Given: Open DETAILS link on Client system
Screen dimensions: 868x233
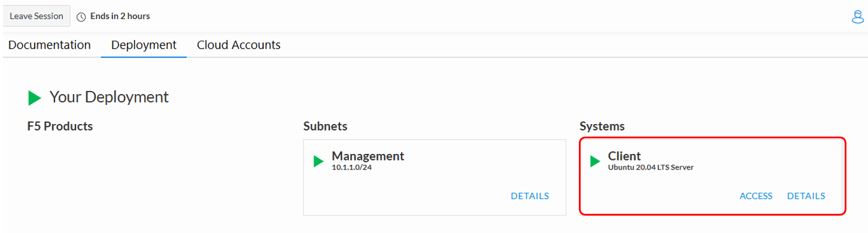Looking at the screenshot, I should [x=806, y=196].
